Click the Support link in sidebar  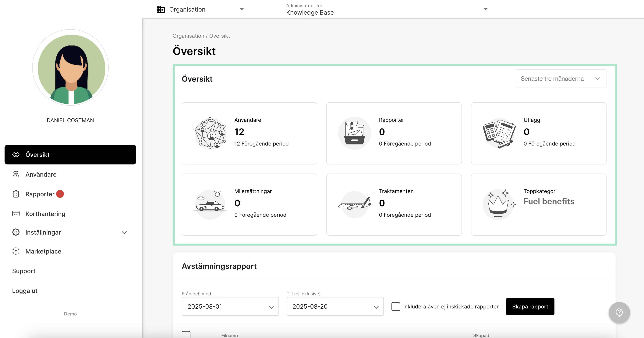coord(24,271)
